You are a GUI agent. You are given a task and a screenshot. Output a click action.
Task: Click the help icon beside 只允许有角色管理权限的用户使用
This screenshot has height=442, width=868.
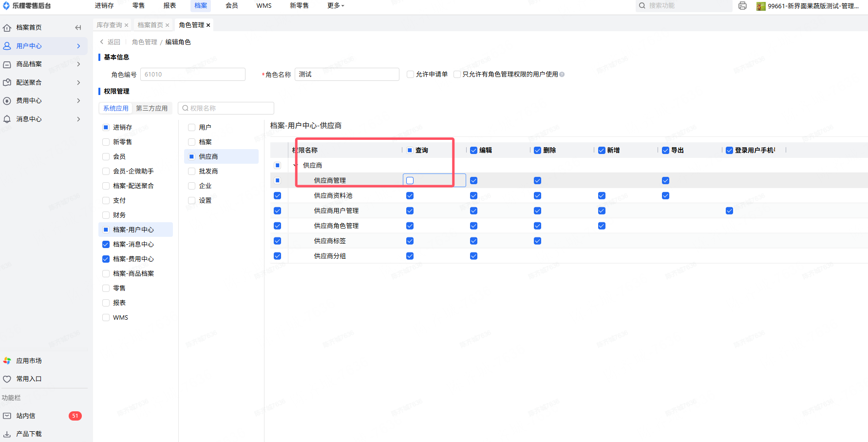click(562, 75)
